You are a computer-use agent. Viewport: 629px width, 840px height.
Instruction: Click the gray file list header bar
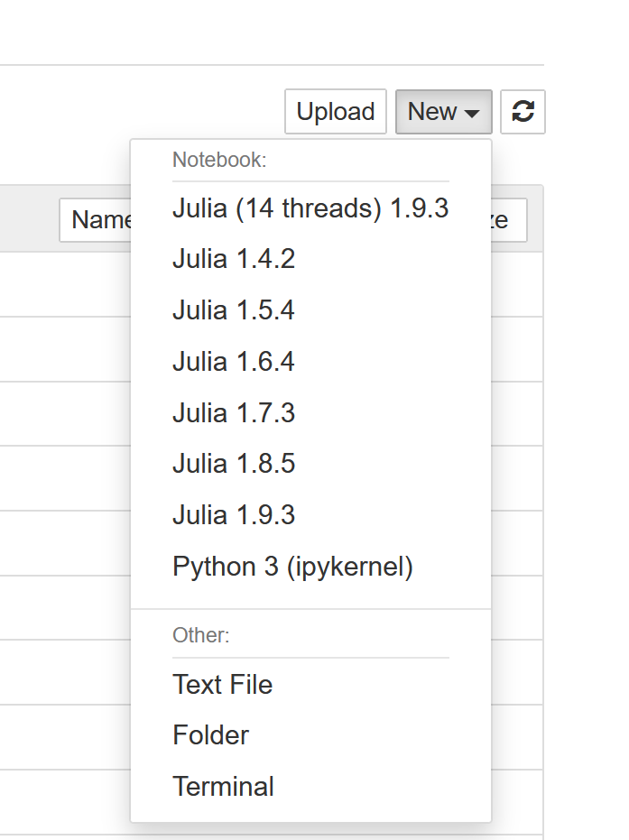coord(27,219)
